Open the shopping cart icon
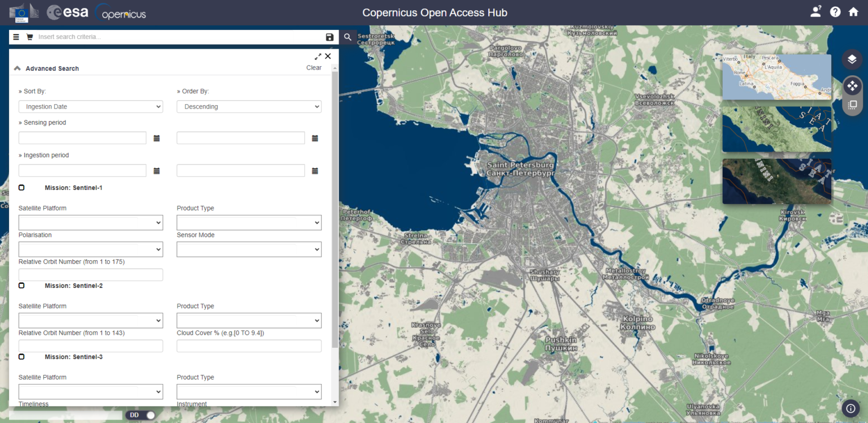 pyautogui.click(x=30, y=37)
